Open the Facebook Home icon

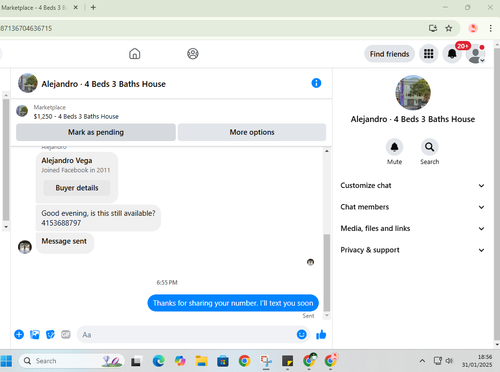click(135, 54)
